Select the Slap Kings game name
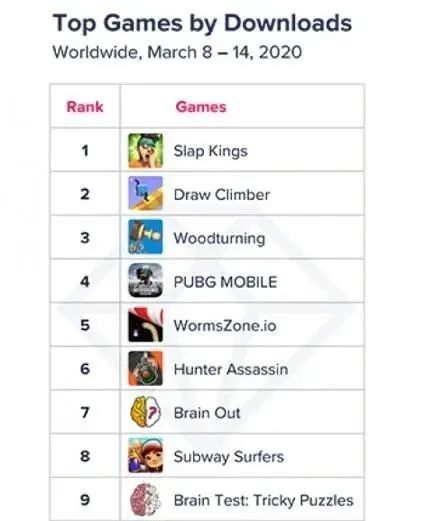The image size is (425, 521). click(211, 151)
